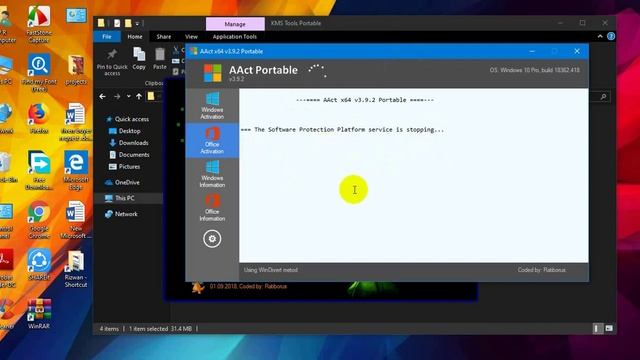This screenshot has height=360, width=640.
Task: Open Downloads in navigation pane
Action: click(x=129, y=143)
